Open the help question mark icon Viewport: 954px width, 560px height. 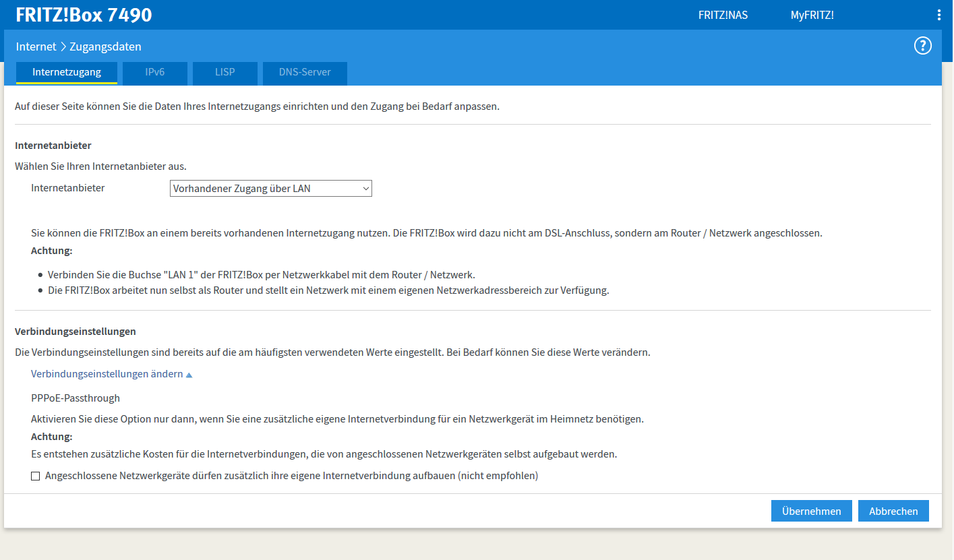(922, 46)
